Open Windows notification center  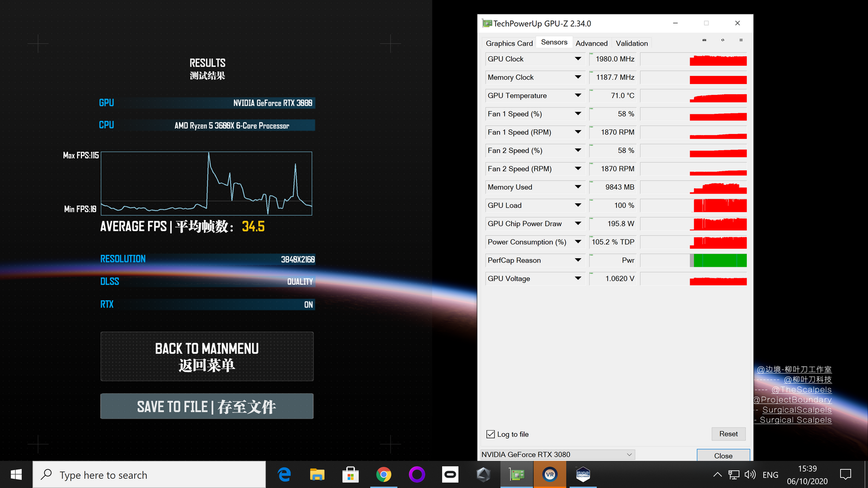845,475
